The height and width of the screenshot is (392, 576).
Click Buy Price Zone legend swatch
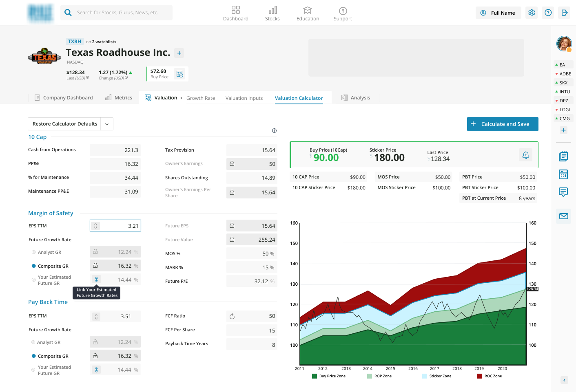[x=315, y=376]
